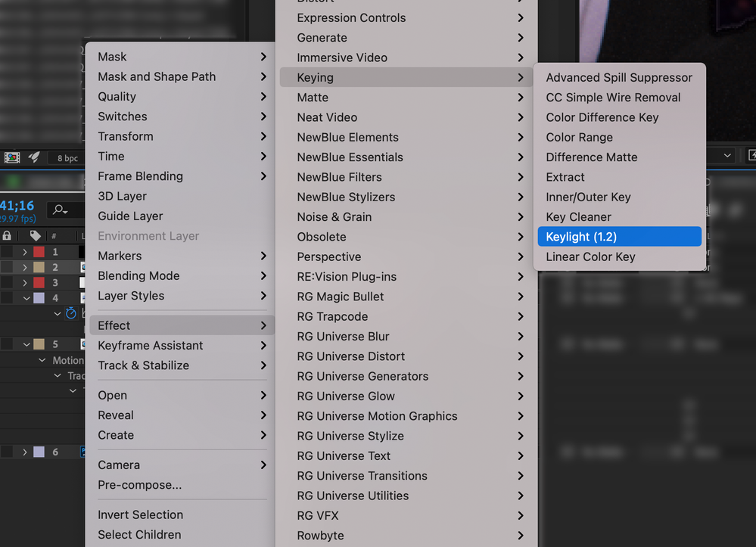Click the effect badge beside layer 6

click(x=83, y=450)
